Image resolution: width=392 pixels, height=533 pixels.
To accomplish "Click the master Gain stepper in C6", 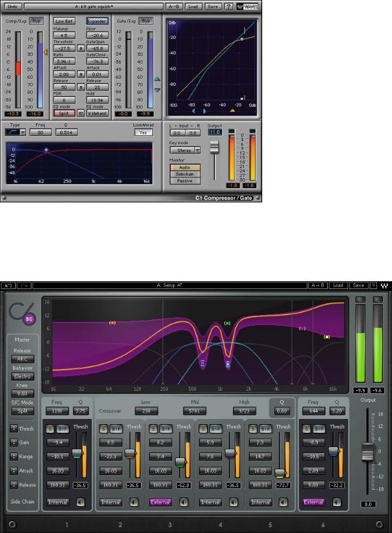I will pyautogui.click(x=14, y=443).
